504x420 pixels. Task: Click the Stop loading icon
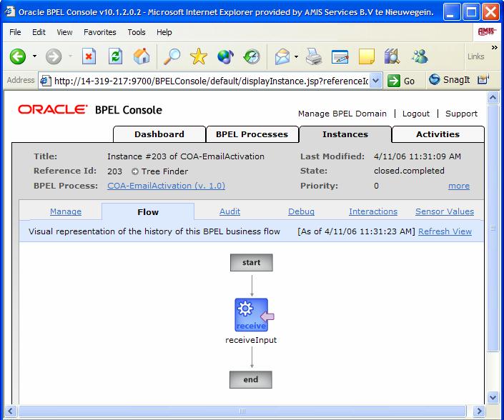pos(89,56)
